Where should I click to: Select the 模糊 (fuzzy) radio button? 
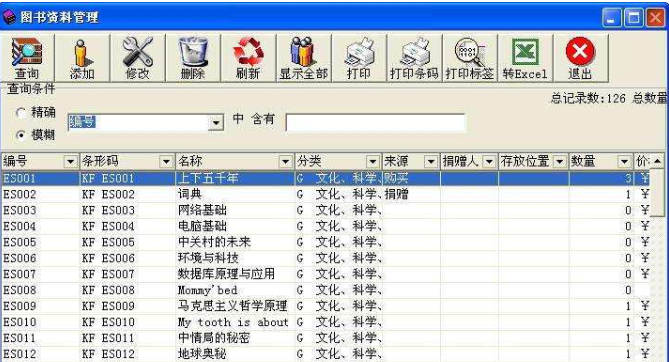point(20,135)
